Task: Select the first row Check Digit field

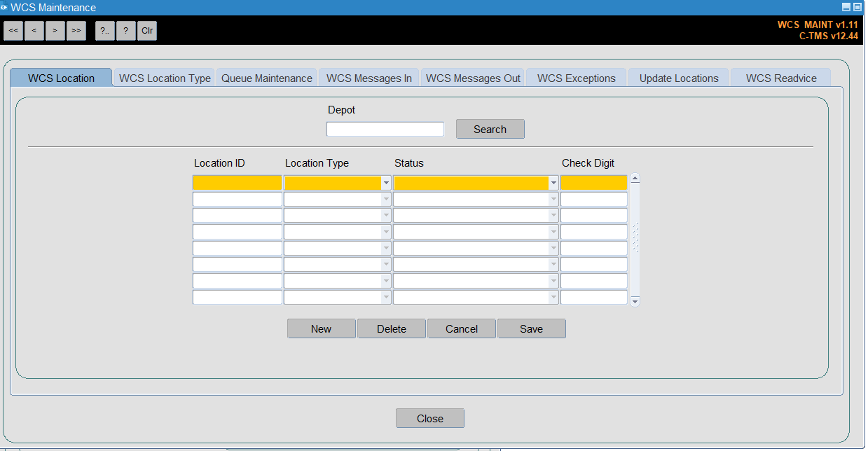Action: (x=593, y=183)
